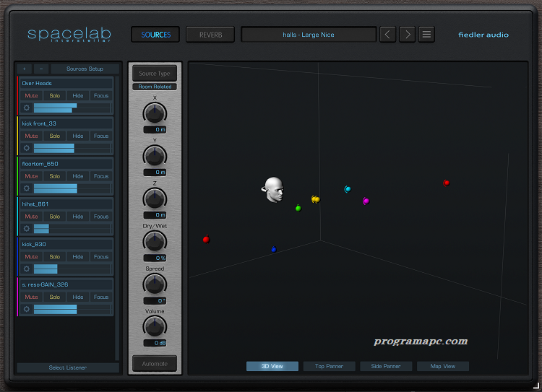
Task: Switch to the REVERB tab
Action: tap(210, 35)
